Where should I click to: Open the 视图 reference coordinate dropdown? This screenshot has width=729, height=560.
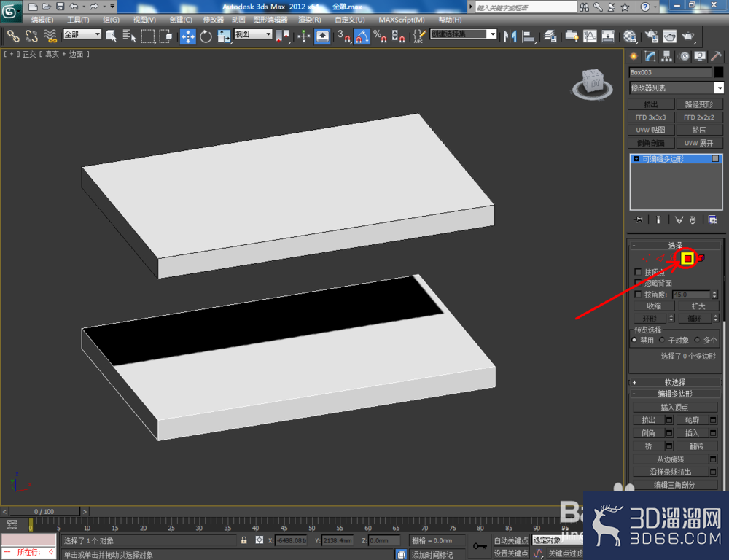coord(253,34)
